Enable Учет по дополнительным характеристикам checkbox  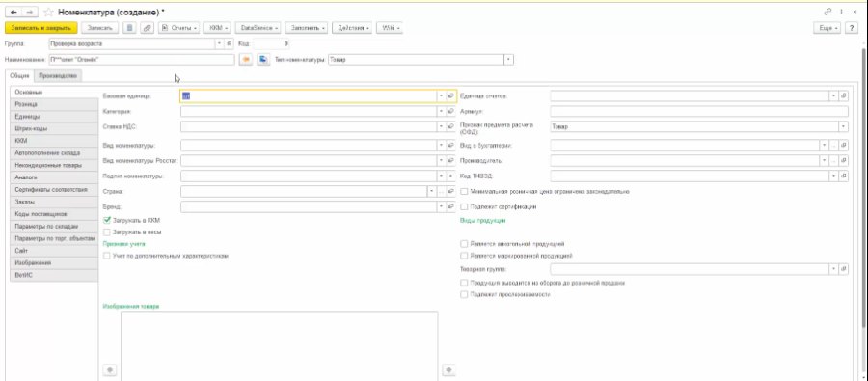coord(107,256)
